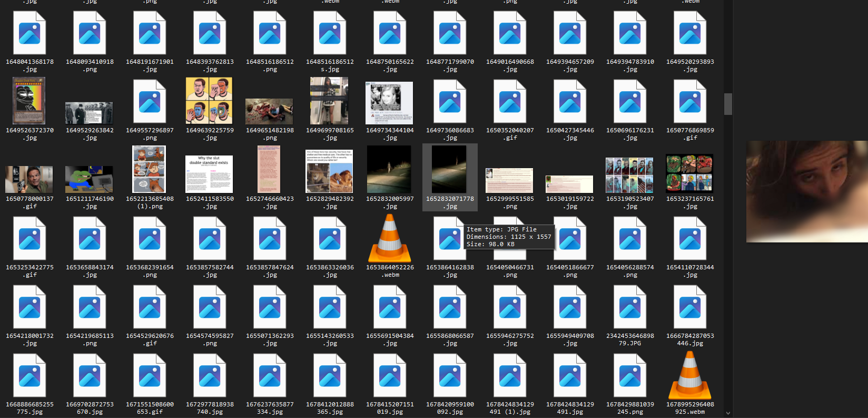Click the scroll-down arrow of the scrollbar
868x418 pixels.
728,413
